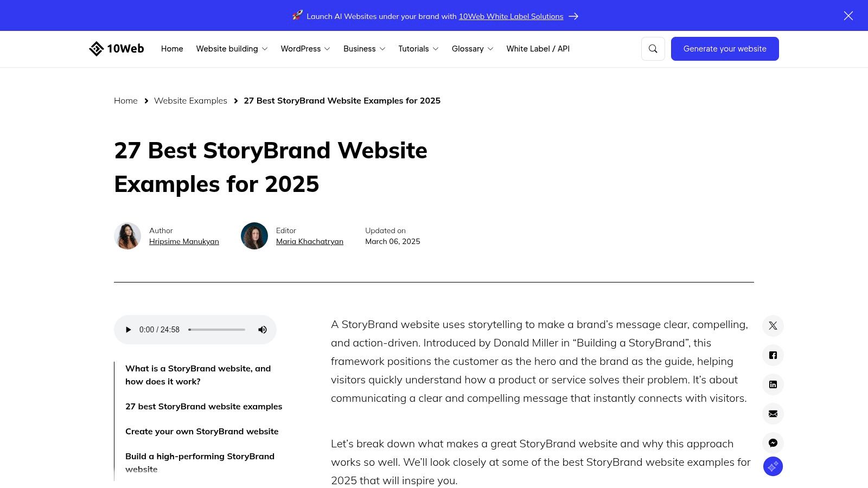The image size is (868, 488).
Task: Open Hripsime Manukyan author link
Action: [184, 241]
